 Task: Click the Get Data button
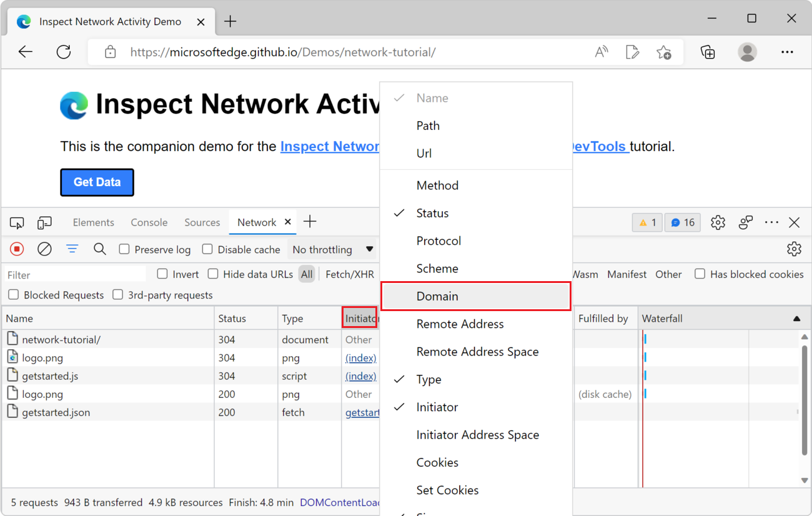(x=97, y=182)
